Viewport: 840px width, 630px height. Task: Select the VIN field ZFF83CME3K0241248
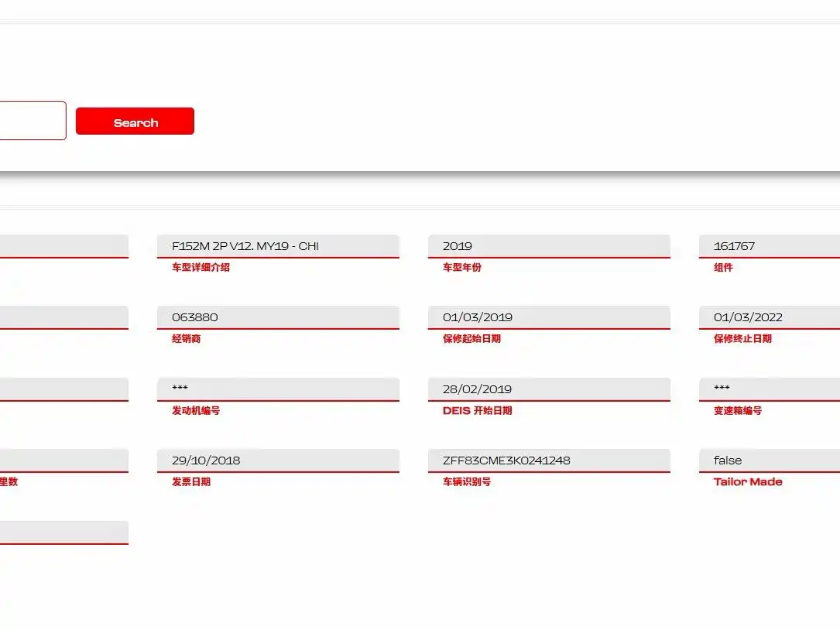[x=549, y=461]
